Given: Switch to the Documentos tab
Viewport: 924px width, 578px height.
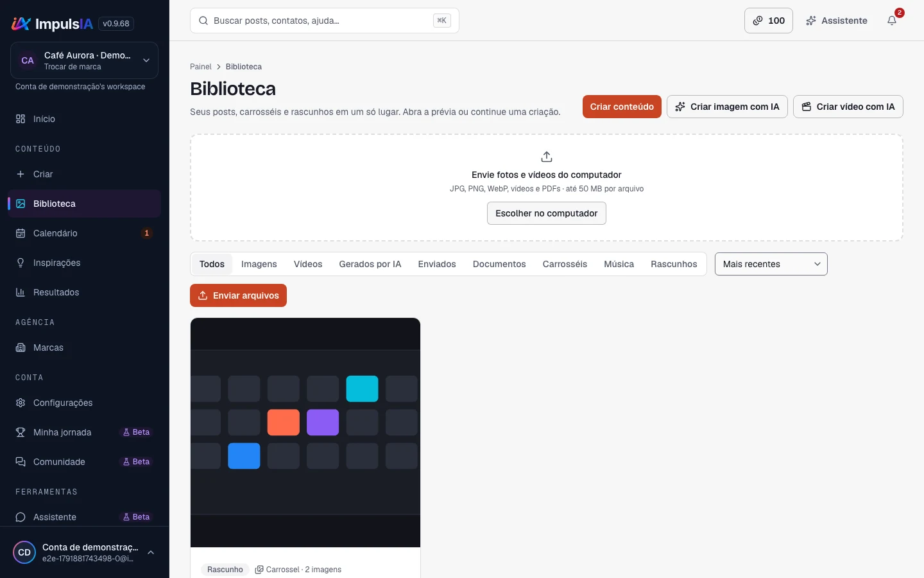Looking at the screenshot, I should [x=499, y=264].
